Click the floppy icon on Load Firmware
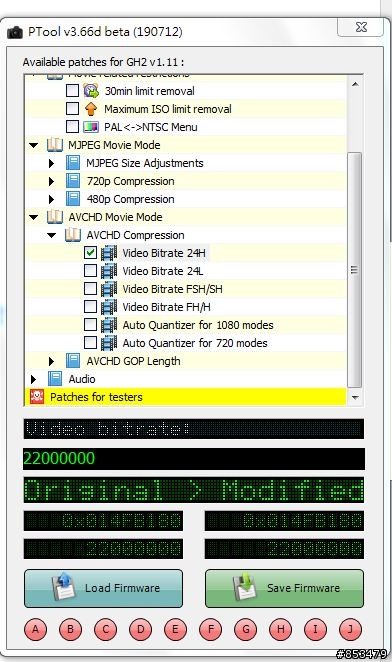 [x=63, y=587]
